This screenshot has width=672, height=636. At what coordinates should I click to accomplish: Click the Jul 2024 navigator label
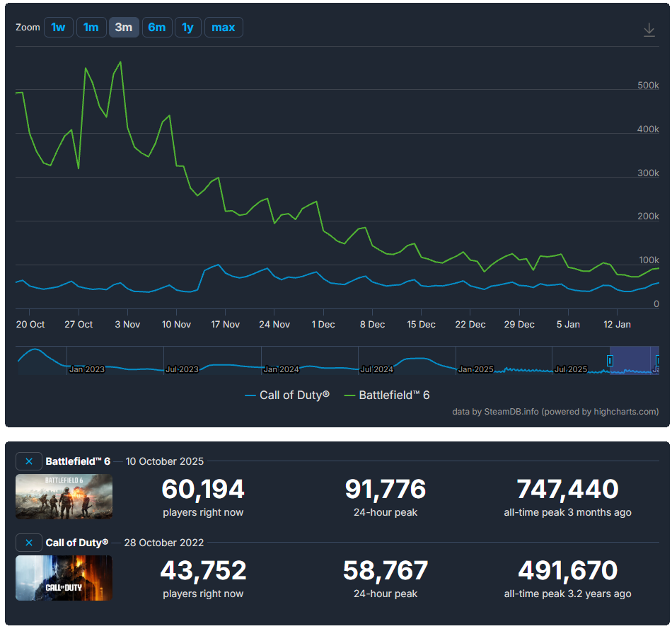(377, 369)
